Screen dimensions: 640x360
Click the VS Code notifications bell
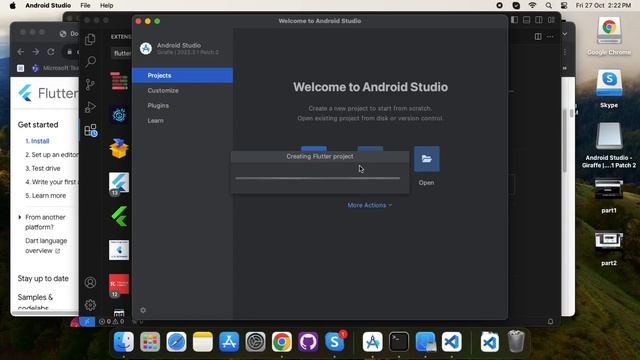tap(551, 322)
